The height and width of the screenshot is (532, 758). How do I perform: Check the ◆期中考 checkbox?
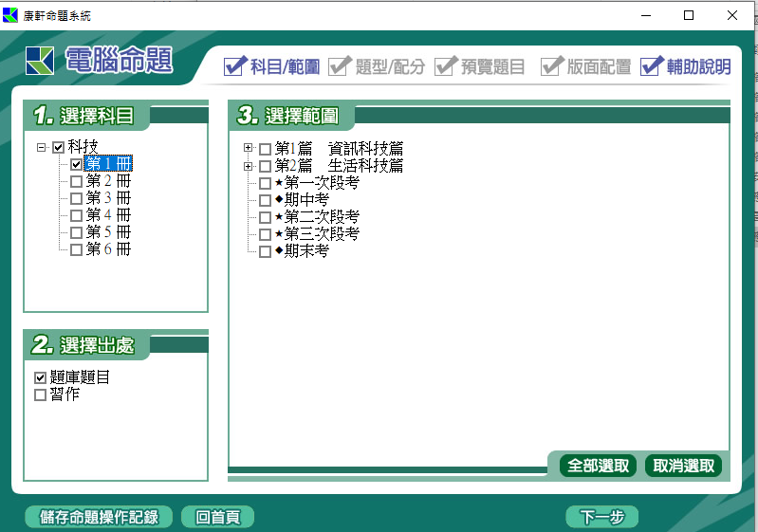[x=265, y=200]
